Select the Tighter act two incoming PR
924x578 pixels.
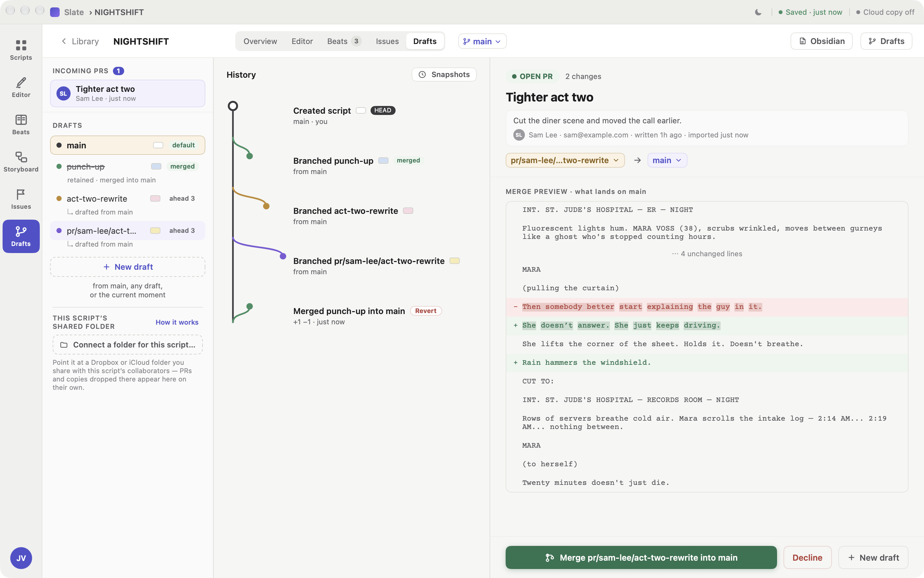127,93
